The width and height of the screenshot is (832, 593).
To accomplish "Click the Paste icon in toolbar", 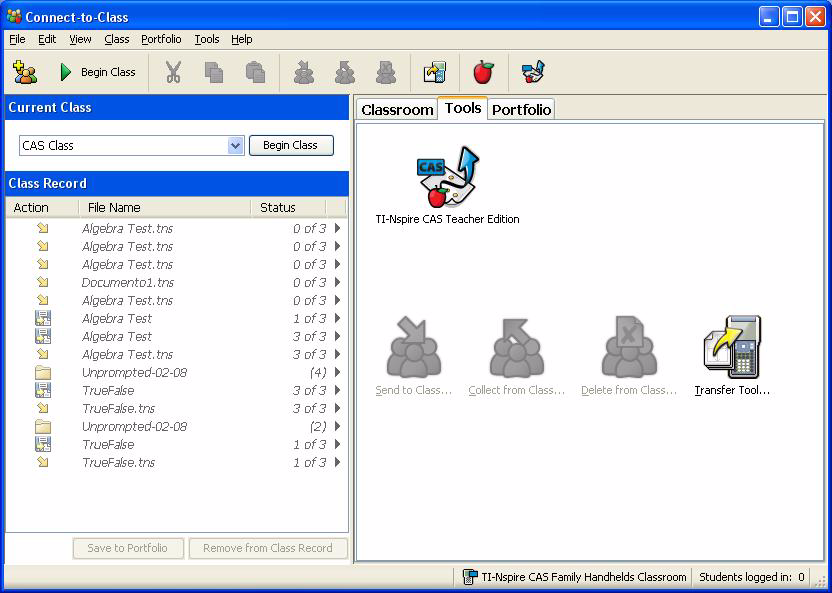I will [x=255, y=72].
